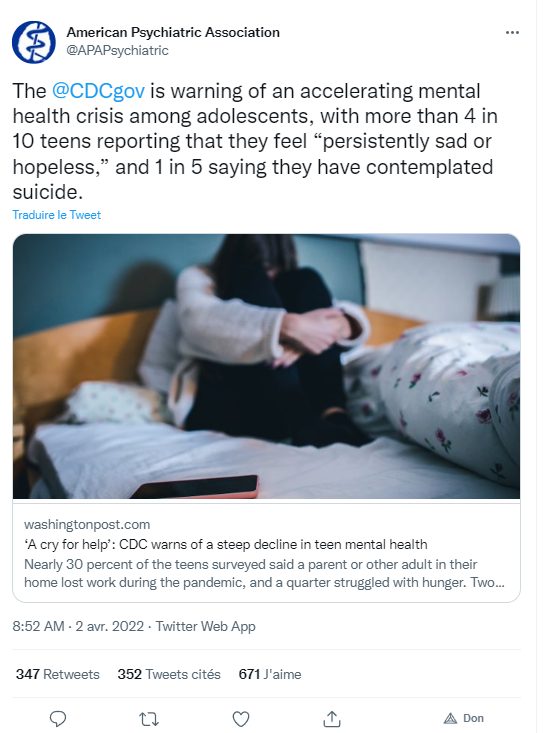Click the retweet arrows icon
The width and height of the screenshot is (553, 733).
pyautogui.click(x=149, y=718)
